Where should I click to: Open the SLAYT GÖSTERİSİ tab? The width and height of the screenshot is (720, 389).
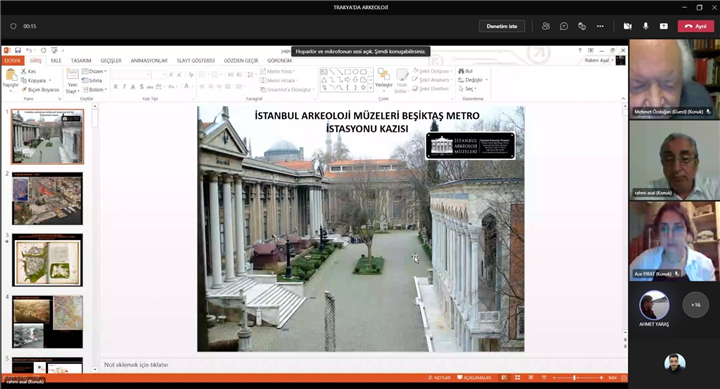click(196, 61)
